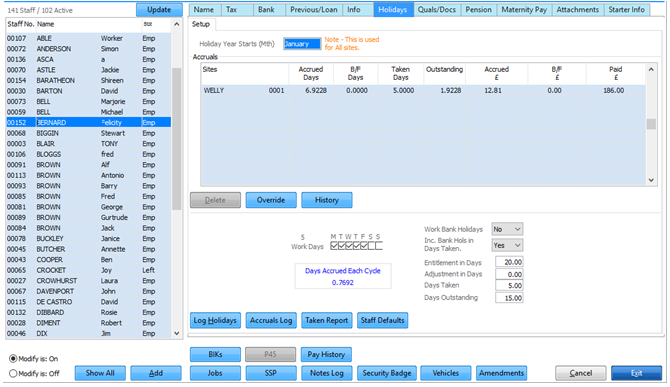Screen dimensions: 670x387
Task: Toggle the Thursday work day checkbox
Action: (x=356, y=246)
